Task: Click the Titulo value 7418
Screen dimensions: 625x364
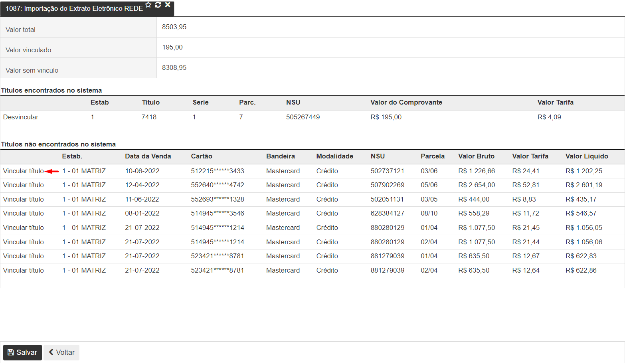Action: coord(149,117)
